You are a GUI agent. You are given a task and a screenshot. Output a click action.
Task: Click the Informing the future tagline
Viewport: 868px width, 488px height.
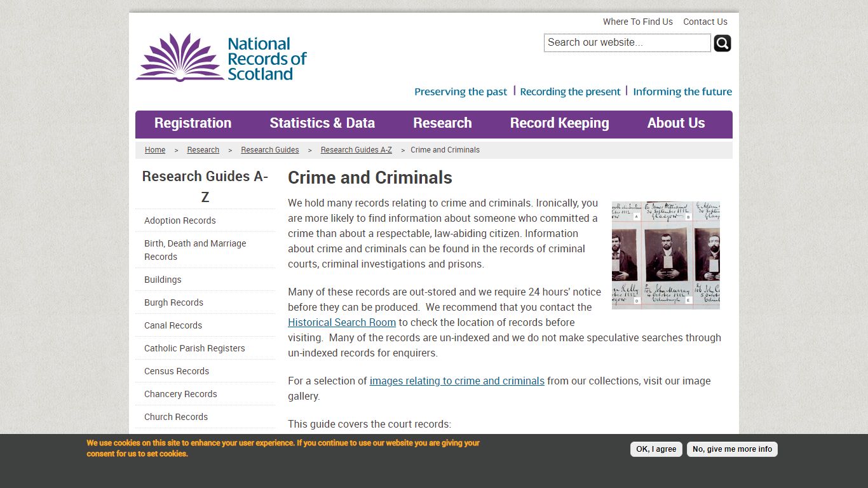[682, 91]
